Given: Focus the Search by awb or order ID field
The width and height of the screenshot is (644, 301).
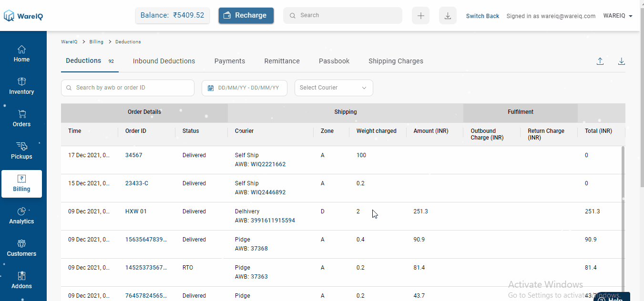Looking at the screenshot, I should [x=128, y=88].
